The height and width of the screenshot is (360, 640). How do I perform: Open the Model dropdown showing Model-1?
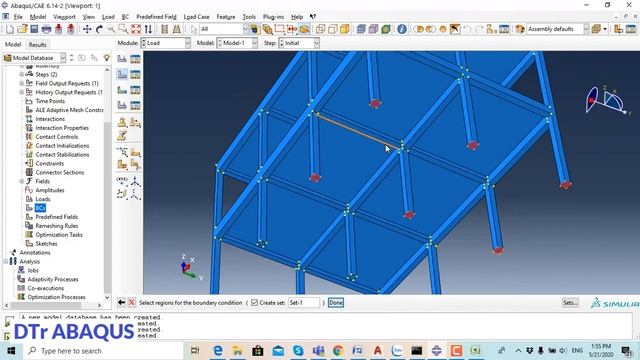(237, 43)
